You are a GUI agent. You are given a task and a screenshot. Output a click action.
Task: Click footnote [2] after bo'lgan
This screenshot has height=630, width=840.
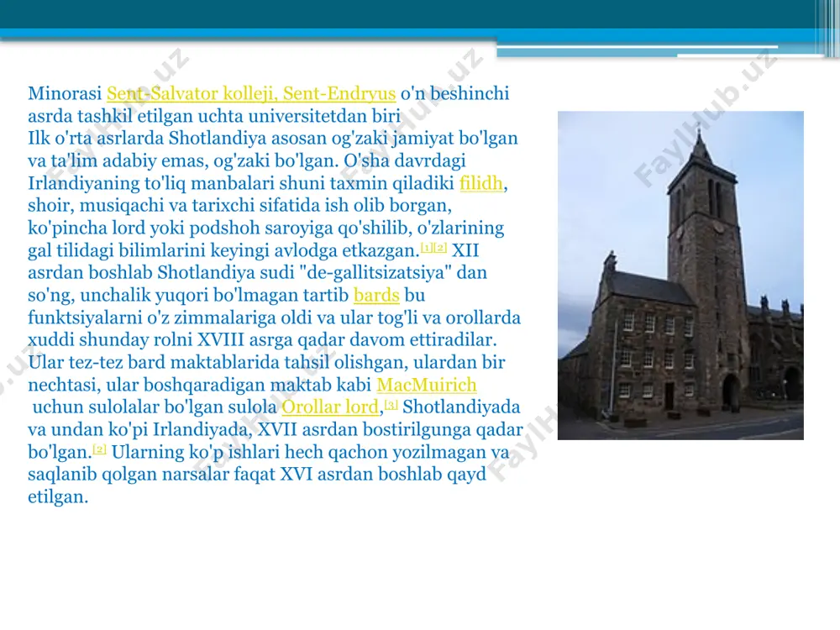click(99, 449)
